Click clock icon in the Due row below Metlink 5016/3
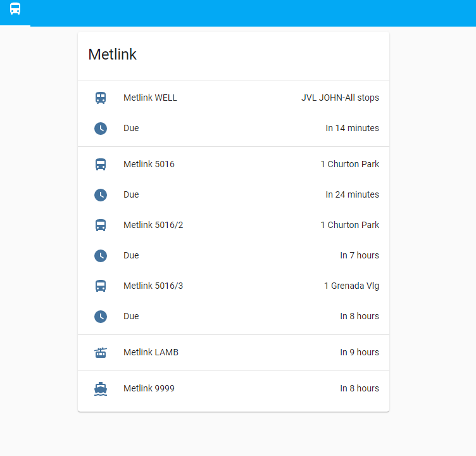The height and width of the screenshot is (456, 476). tap(101, 317)
